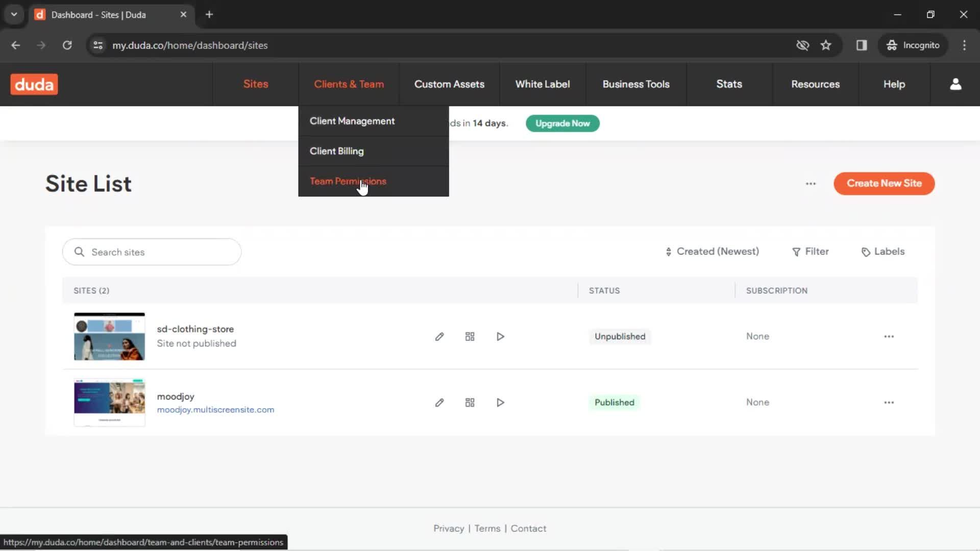Click the STATUS column header

click(x=604, y=291)
